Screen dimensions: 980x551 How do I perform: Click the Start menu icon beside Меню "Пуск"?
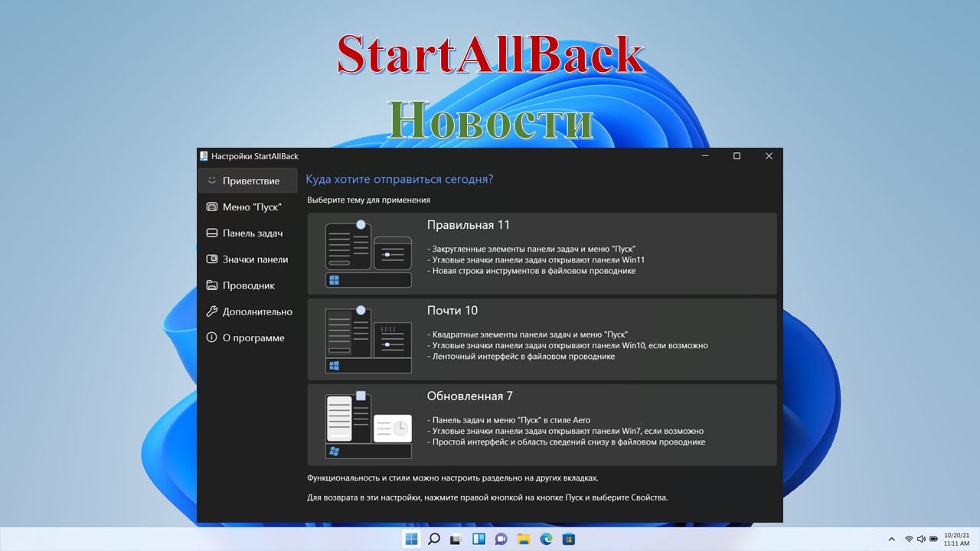click(x=212, y=207)
